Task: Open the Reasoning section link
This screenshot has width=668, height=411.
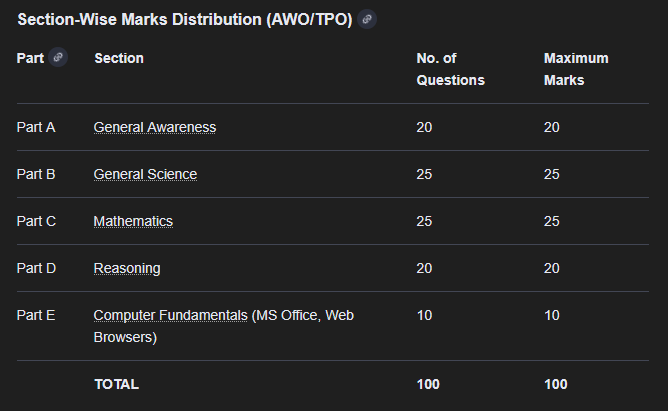Action: pyautogui.click(x=127, y=268)
